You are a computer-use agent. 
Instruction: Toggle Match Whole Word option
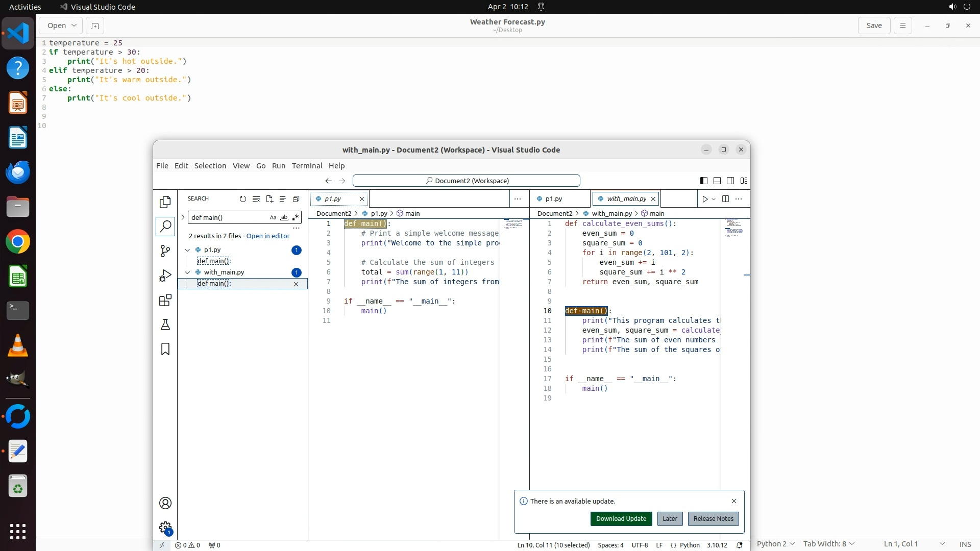(x=284, y=218)
